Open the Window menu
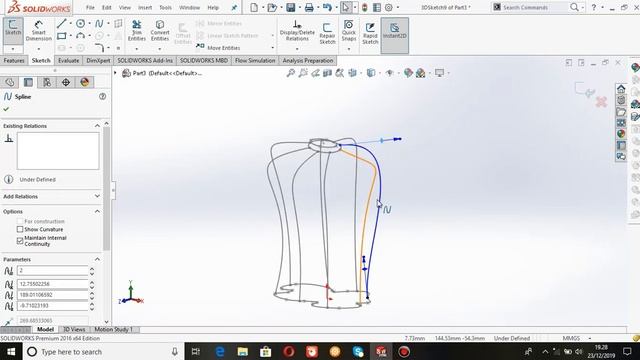 tap(189, 7)
